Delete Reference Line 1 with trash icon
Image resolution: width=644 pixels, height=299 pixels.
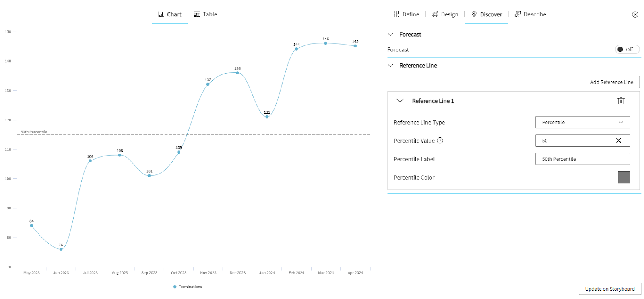[x=621, y=101]
